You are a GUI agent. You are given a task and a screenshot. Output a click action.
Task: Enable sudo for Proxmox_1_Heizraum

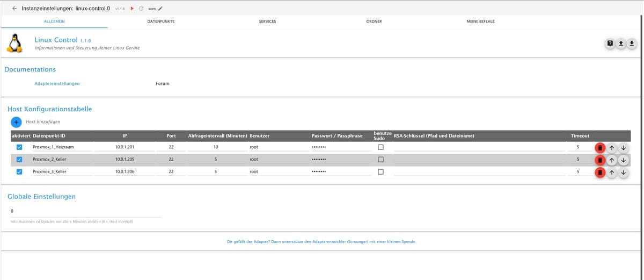coord(380,147)
